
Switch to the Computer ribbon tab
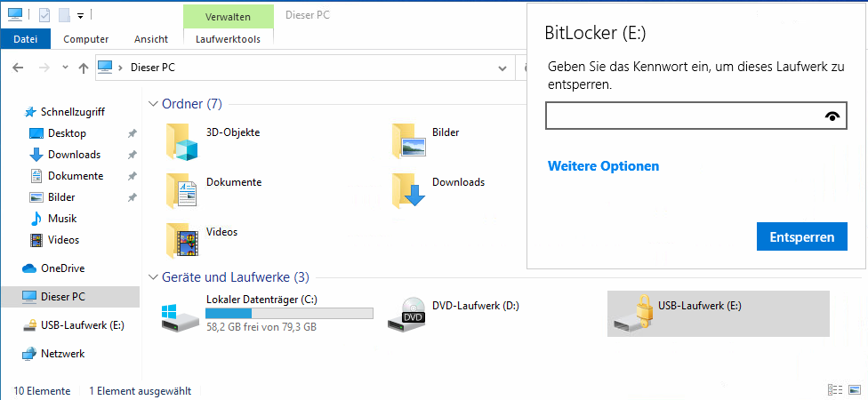click(x=85, y=39)
